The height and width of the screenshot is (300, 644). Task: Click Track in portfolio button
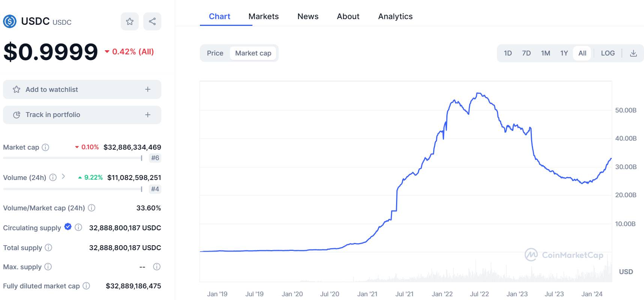point(82,115)
